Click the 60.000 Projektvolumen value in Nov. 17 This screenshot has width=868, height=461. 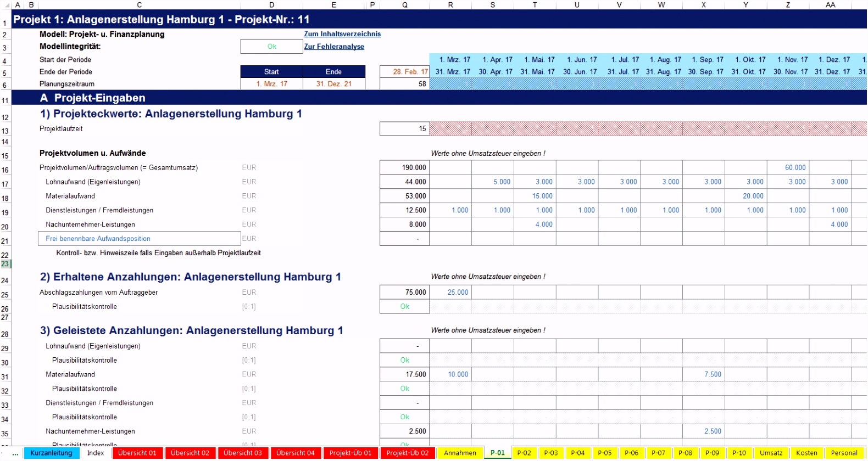point(788,167)
